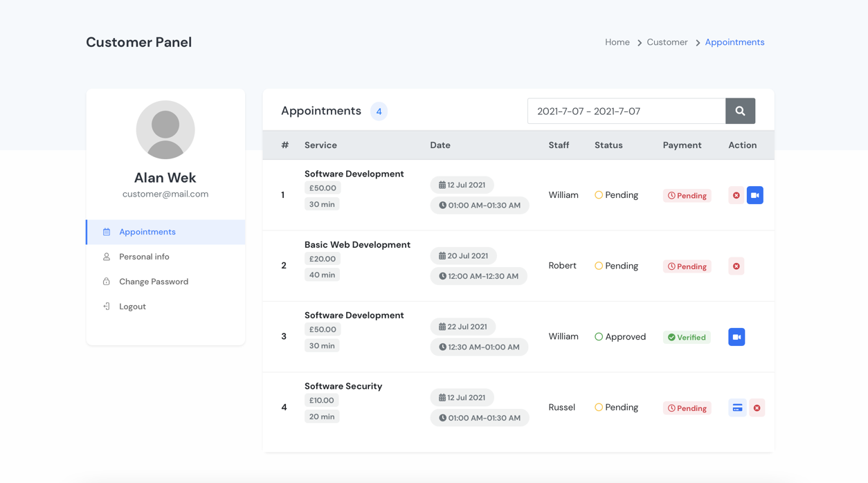868x483 pixels.
Task: Click the Verified payment badge
Action: point(687,338)
